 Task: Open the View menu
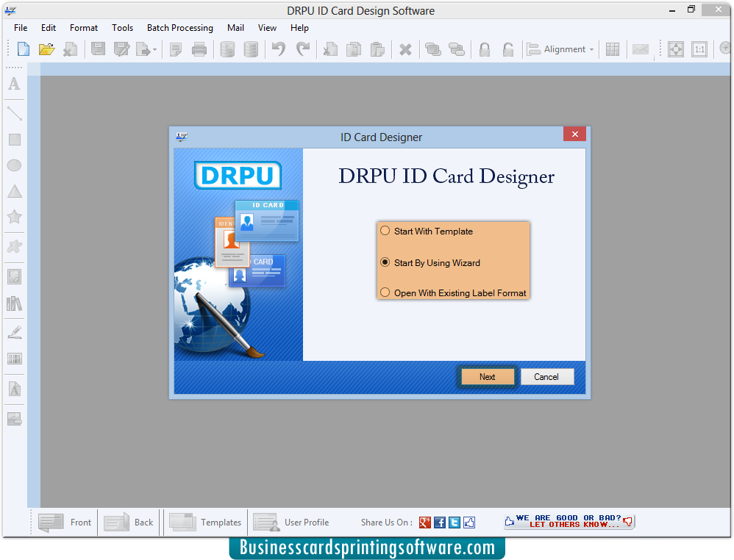tap(267, 28)
